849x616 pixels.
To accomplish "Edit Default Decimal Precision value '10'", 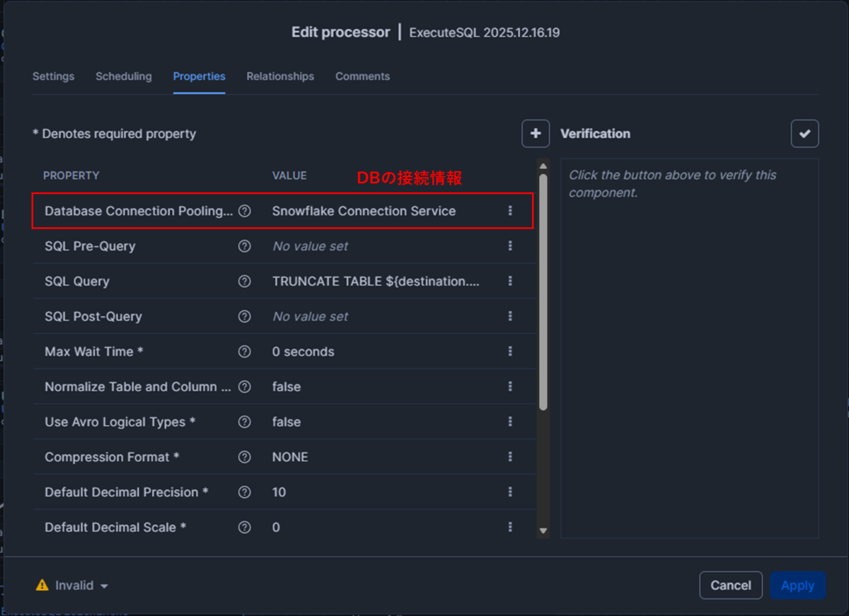I will (279, 492).
